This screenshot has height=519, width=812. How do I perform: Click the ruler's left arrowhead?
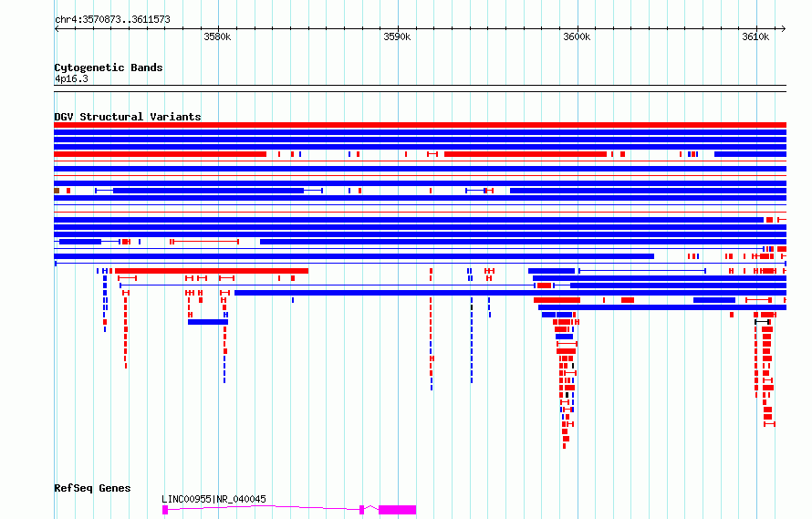(x=57, y=28)
